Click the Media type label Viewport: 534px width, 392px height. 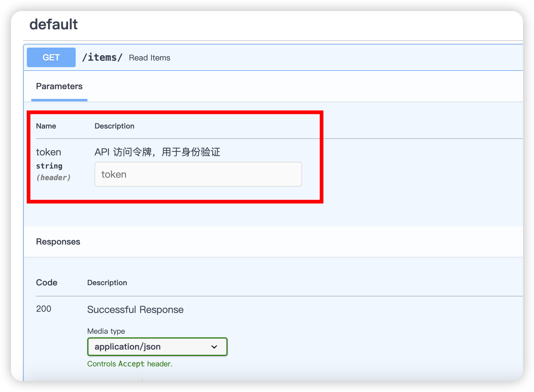tap(106, 331)
